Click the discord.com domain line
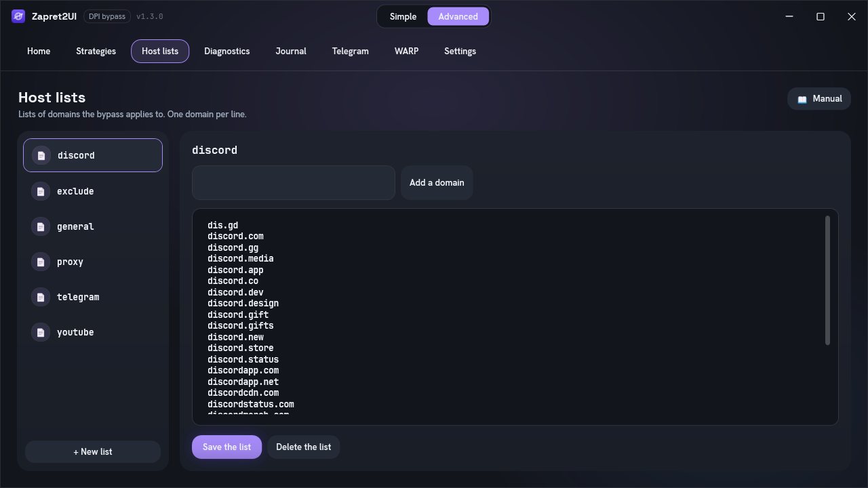 (x=235, y=237)
